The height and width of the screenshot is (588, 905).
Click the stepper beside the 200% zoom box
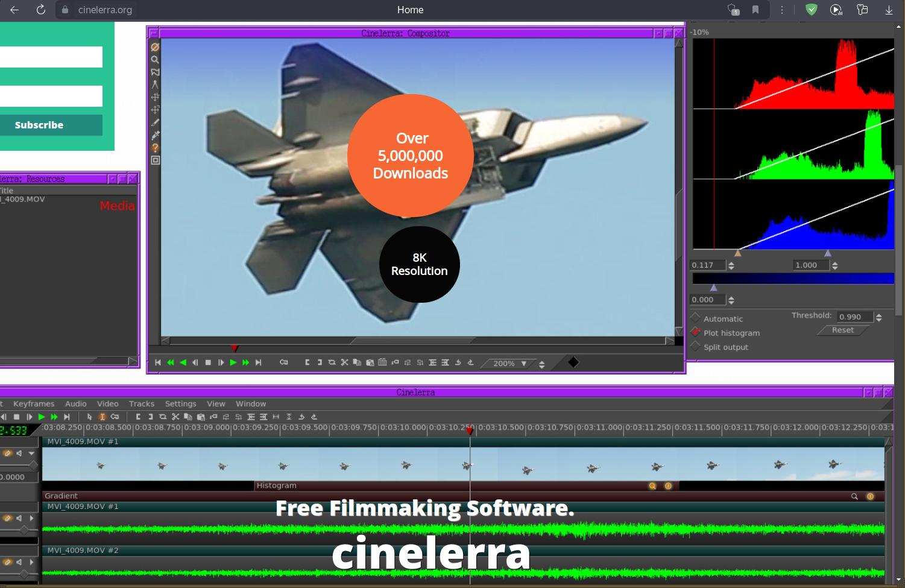[x=541, y=364]
